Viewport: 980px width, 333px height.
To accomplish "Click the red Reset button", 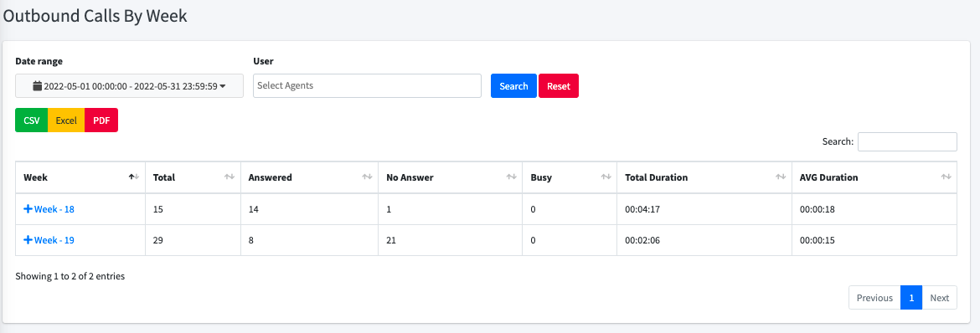I will (559, 85).
